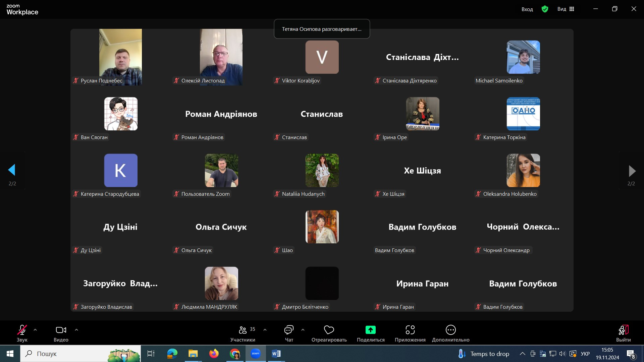Expand the chat options chevron
This screenshot has width=644, height=362.
pyautogui.click(x=303, y=330)
